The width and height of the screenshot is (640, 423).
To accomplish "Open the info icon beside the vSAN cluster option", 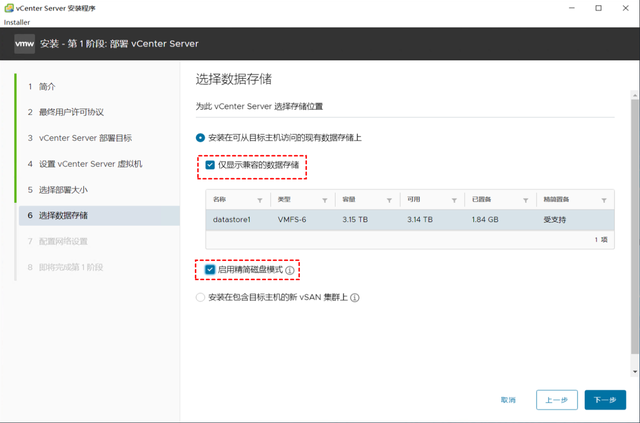I will 355,298.
